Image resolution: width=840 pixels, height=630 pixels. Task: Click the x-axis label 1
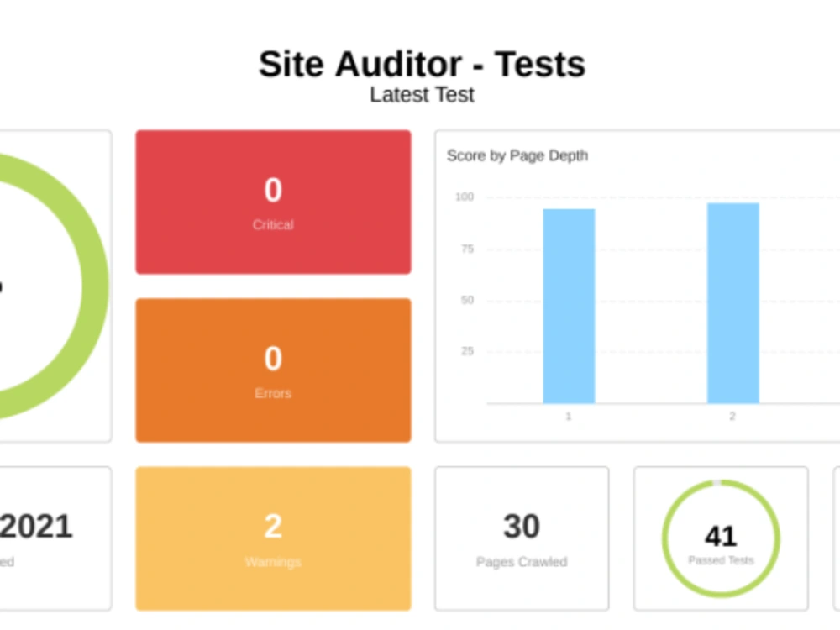(569, 417)
